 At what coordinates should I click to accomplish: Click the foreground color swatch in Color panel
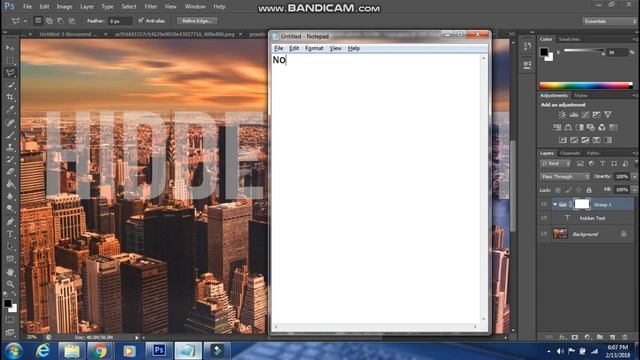coord(544,52)
